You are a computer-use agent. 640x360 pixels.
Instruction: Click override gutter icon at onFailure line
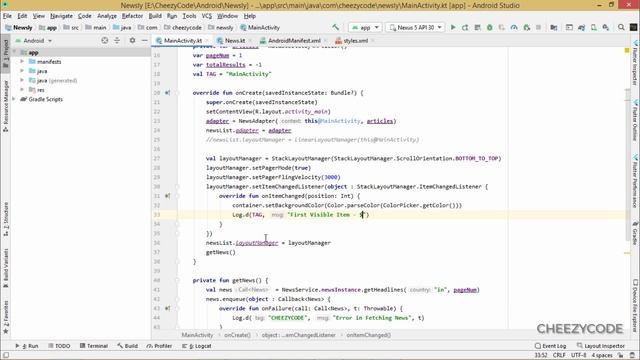click(167, 309)
